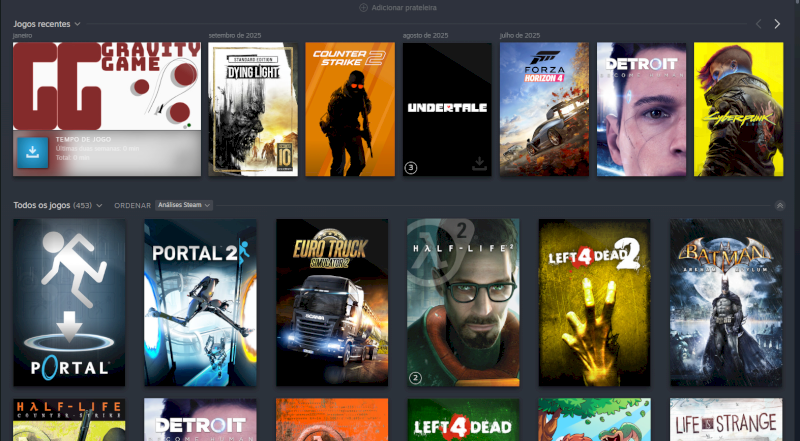This screenshot has height=441, width=800.
Task: Open Counter-Strike 2 cover
Action: [350, 109]
